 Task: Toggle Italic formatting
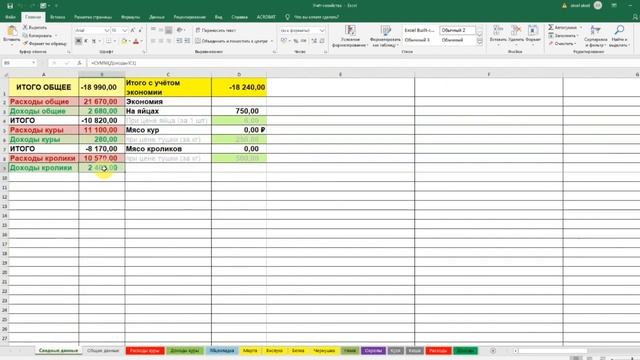tap(86, 41)
